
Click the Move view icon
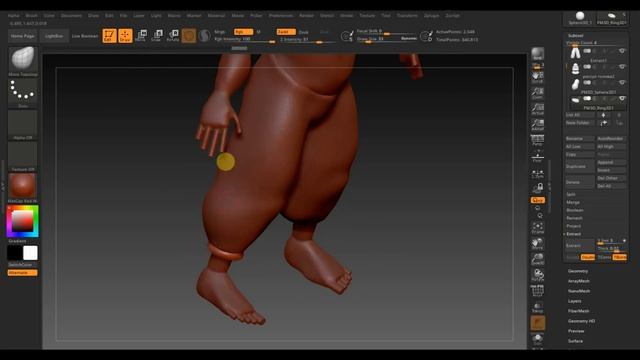(538, 244)
